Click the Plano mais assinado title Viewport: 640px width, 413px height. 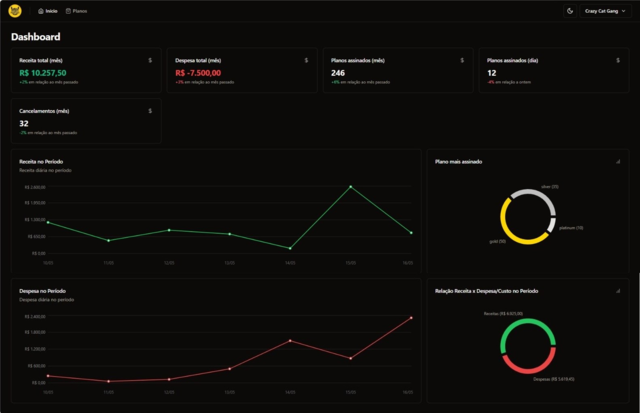(x=458, y=162)
